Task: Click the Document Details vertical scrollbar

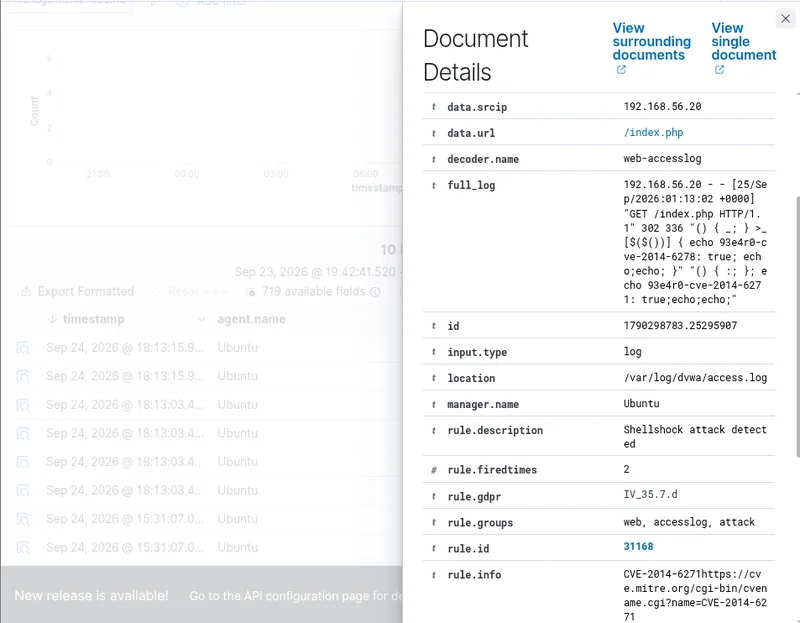Action: coord(797,327)
